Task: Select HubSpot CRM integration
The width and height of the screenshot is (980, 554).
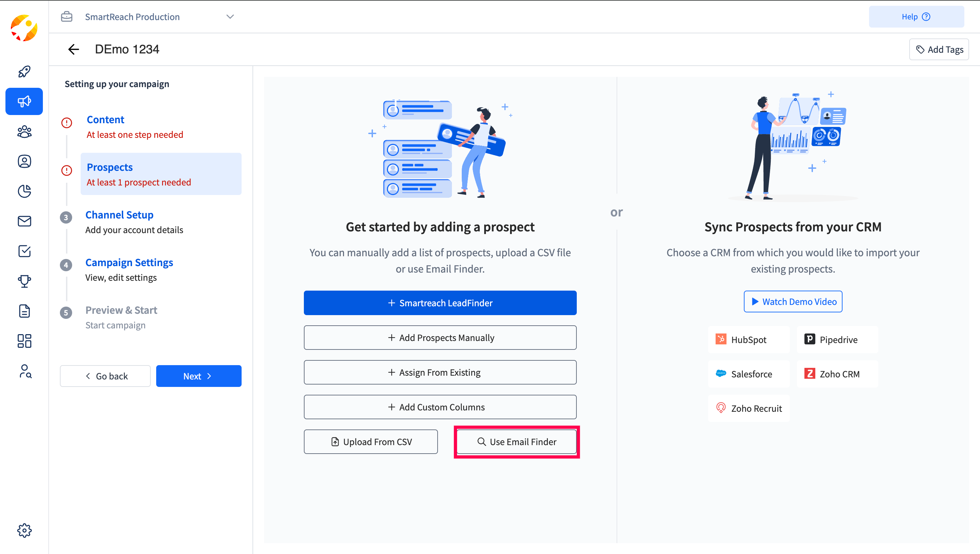Action: (x=749, y=339)
